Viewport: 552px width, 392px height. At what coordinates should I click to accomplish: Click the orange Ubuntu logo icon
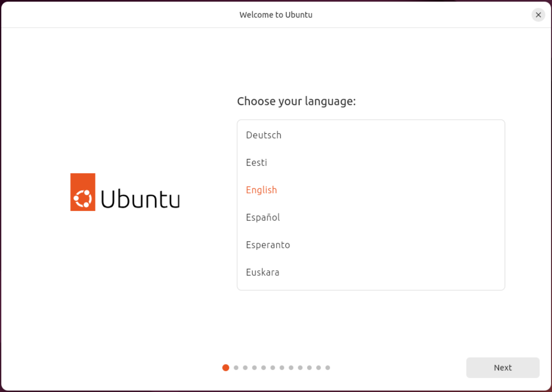[83, 192]
